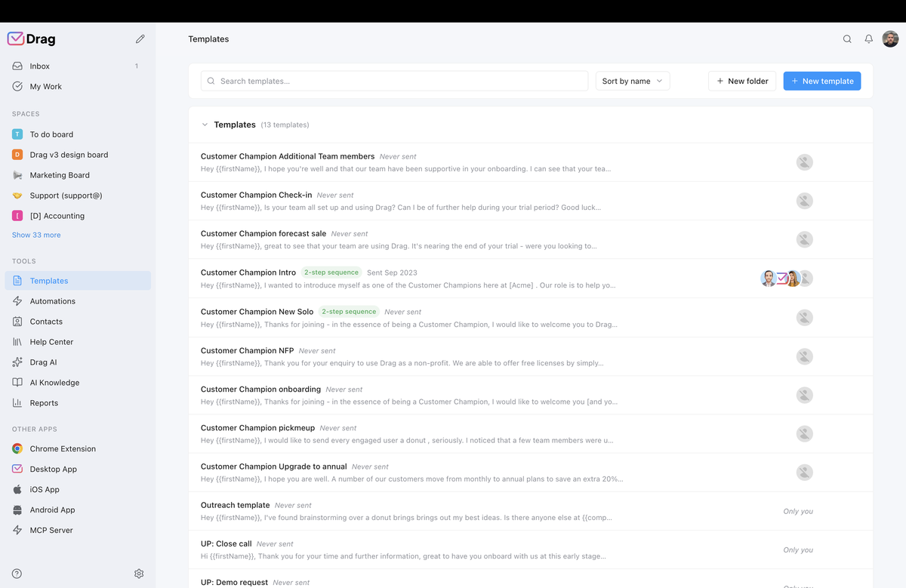906x588 pixels.
Task: Open the UP: Close call template
Action: (x=531, y=550)
